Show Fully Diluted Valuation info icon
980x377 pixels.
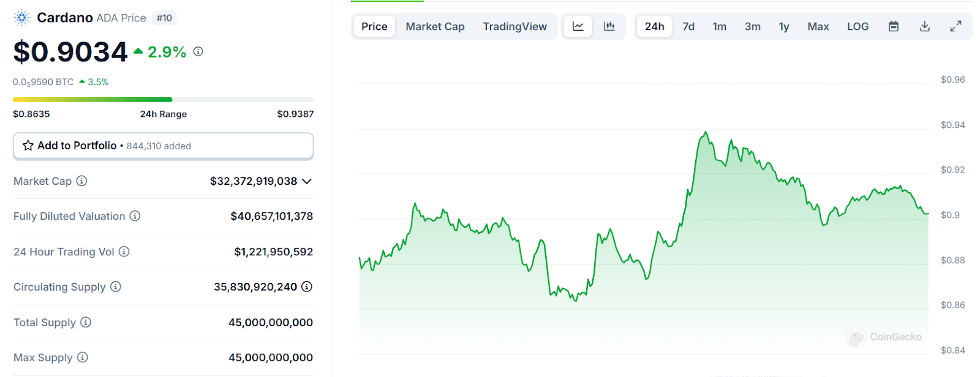[135, 216]
